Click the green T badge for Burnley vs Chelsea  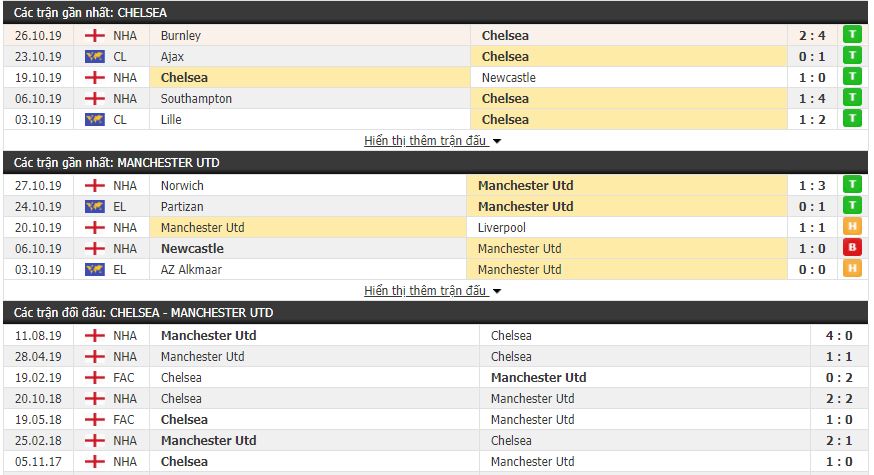[852, 35]
